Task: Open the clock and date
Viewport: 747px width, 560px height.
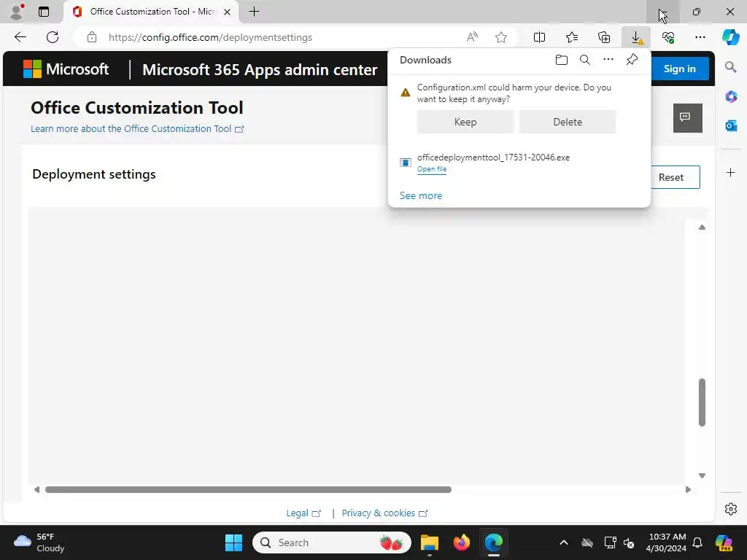Action: click(667, 542)
